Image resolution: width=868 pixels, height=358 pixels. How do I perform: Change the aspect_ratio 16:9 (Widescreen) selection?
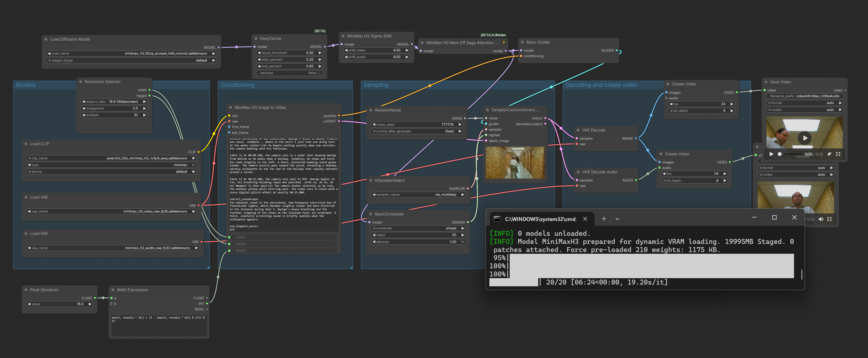(x=114, y=102)
